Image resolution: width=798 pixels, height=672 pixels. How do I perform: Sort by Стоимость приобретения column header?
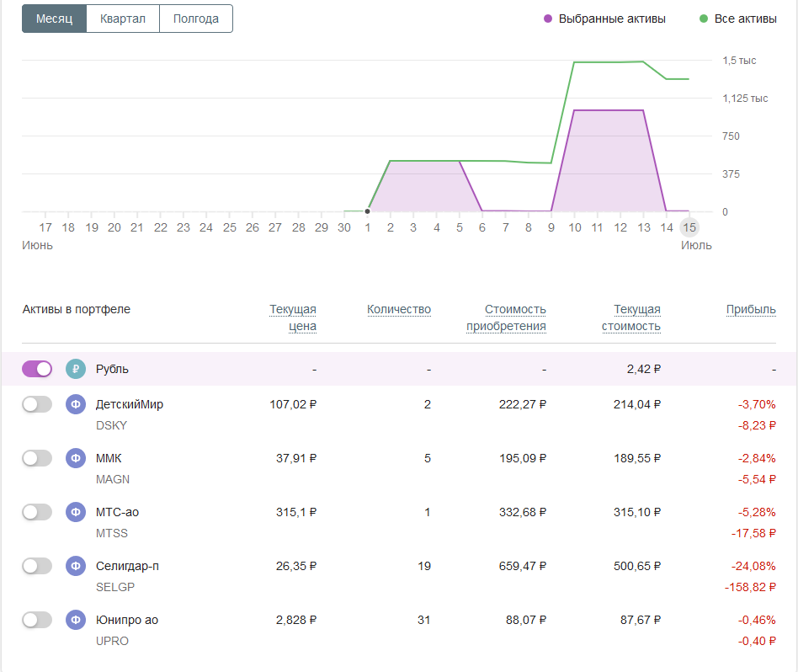coord(507,317)
